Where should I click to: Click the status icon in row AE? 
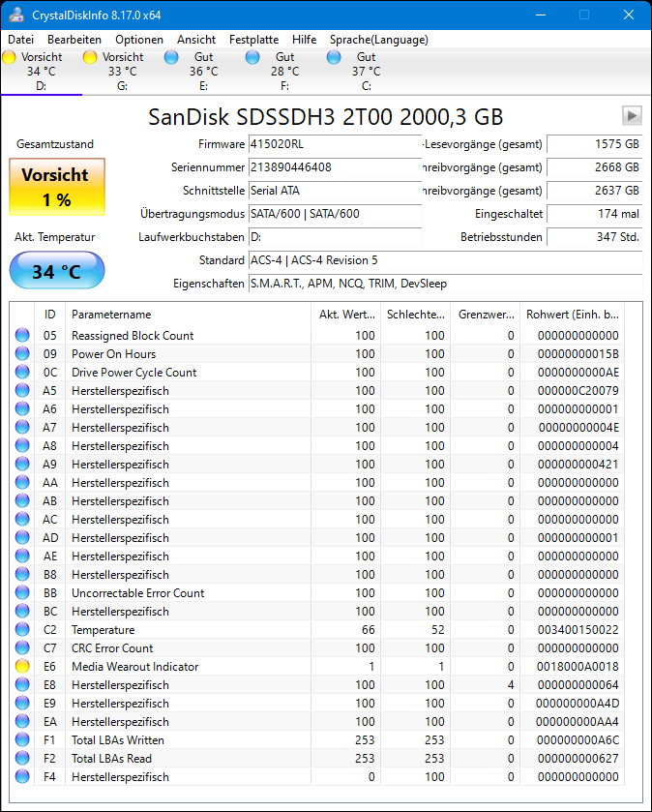coord(22,556)
